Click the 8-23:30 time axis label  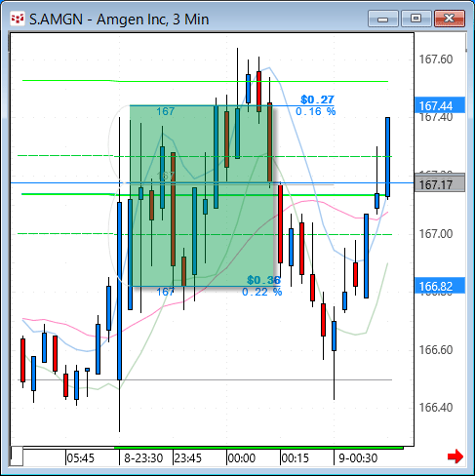coord(143,458)
